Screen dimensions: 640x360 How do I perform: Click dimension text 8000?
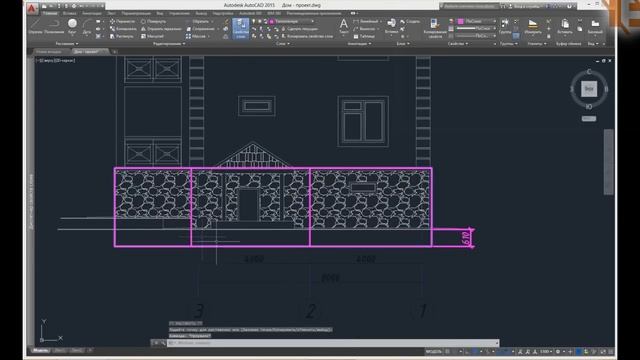click(331, 278)
